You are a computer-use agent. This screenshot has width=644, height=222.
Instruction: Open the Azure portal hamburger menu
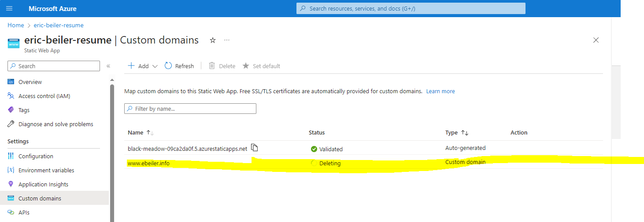pos(9,8)
